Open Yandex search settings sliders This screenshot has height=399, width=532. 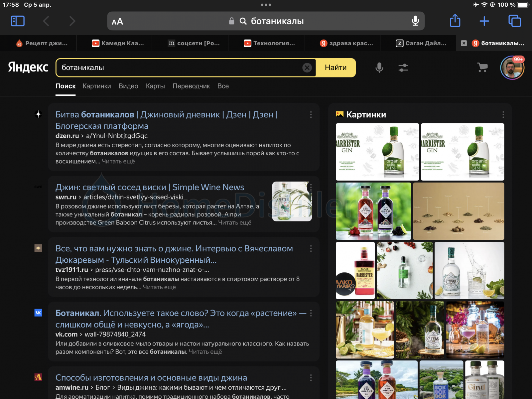point(403,68)
